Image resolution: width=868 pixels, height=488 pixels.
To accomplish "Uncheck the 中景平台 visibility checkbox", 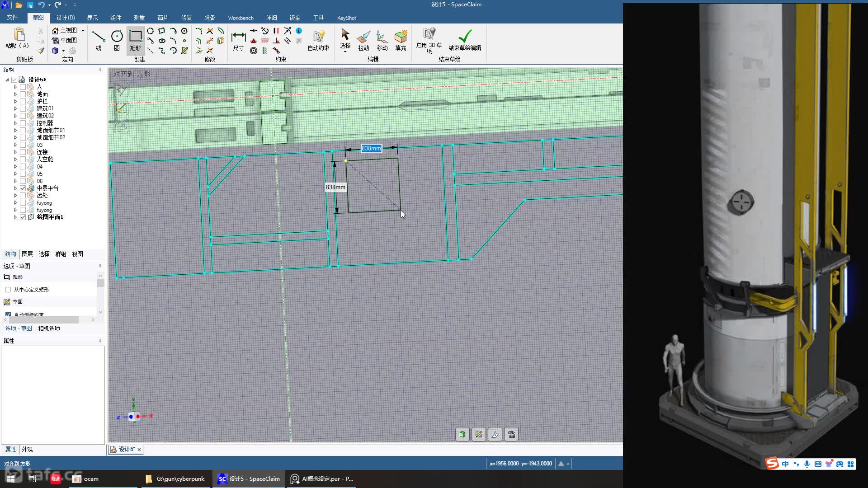I will click(x=23, y=188).
